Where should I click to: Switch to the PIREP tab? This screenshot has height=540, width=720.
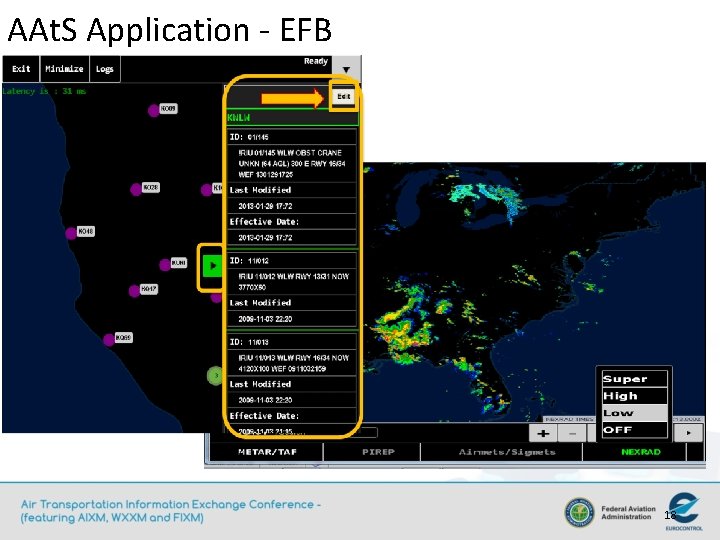point(378,452)
